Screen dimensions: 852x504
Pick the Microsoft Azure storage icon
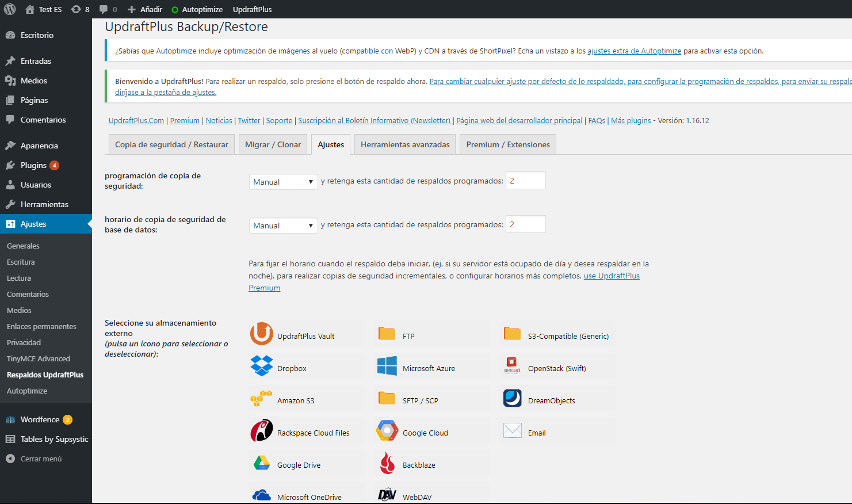pos(387,366)
